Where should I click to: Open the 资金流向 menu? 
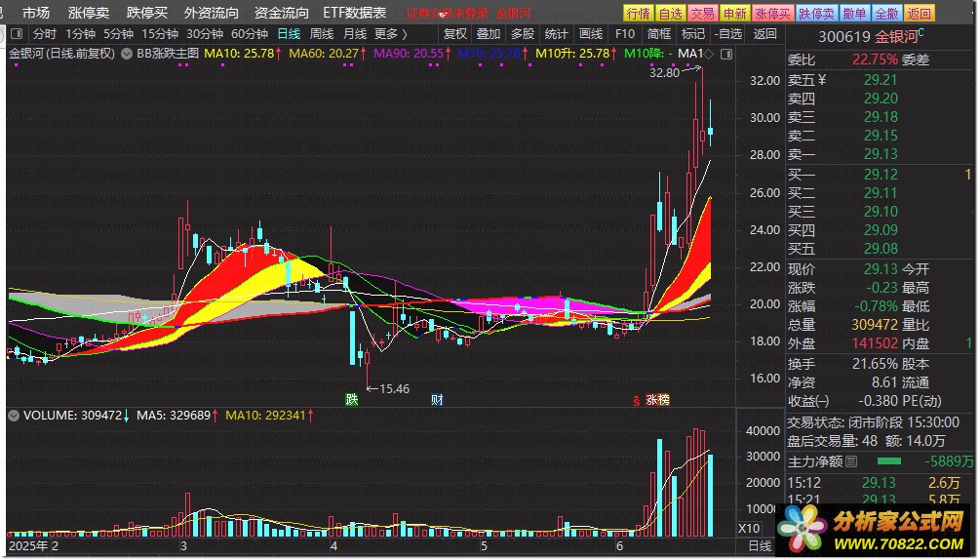click(281, 13)
